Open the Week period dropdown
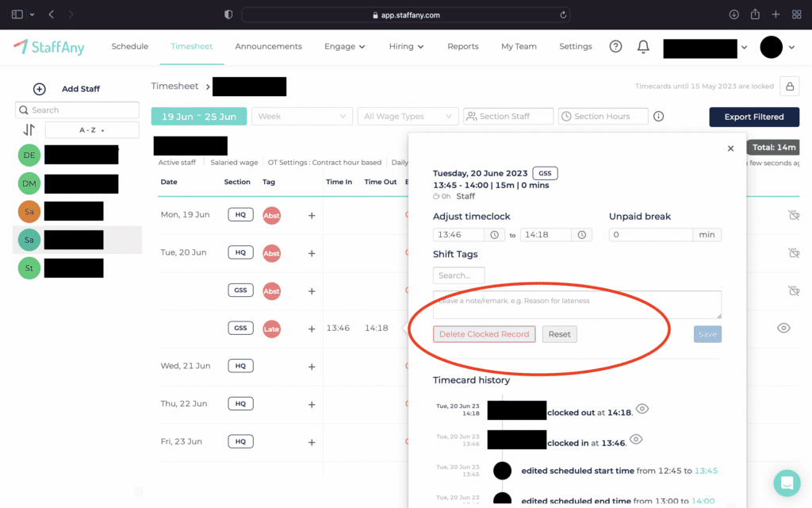Image resolution: width=812 pixels, height=508 pixels. click(302, 116)
